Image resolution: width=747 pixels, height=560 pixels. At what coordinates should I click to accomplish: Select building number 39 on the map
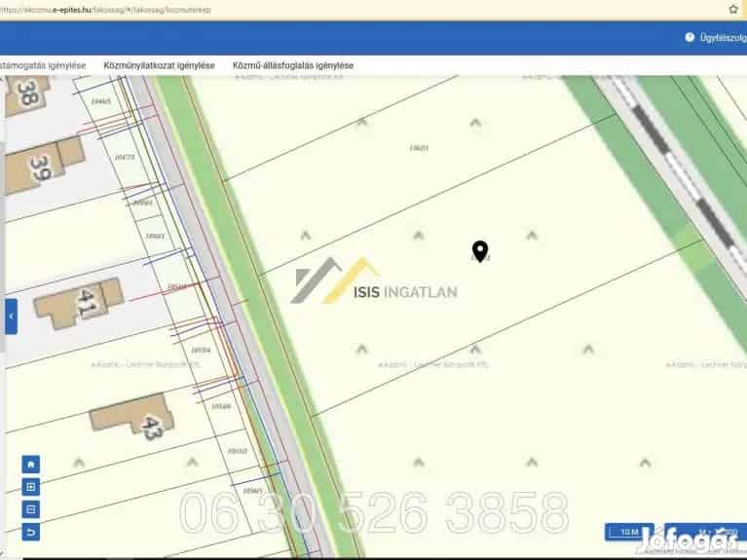pos(43,166)
